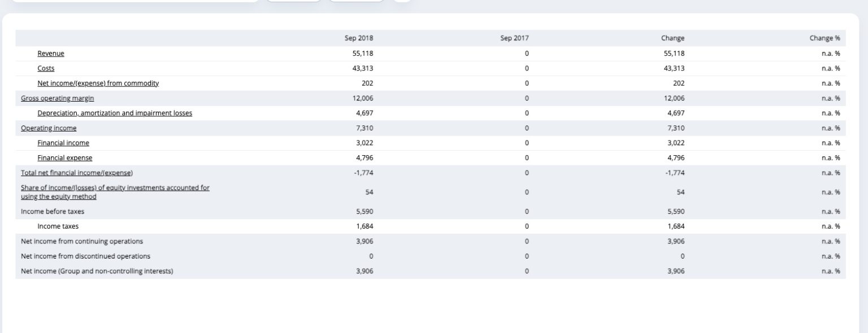The height and width of the screenshot is (333, 868).
Task: Open Net income/(expense) from commodity link
Action: click(98, 84)
